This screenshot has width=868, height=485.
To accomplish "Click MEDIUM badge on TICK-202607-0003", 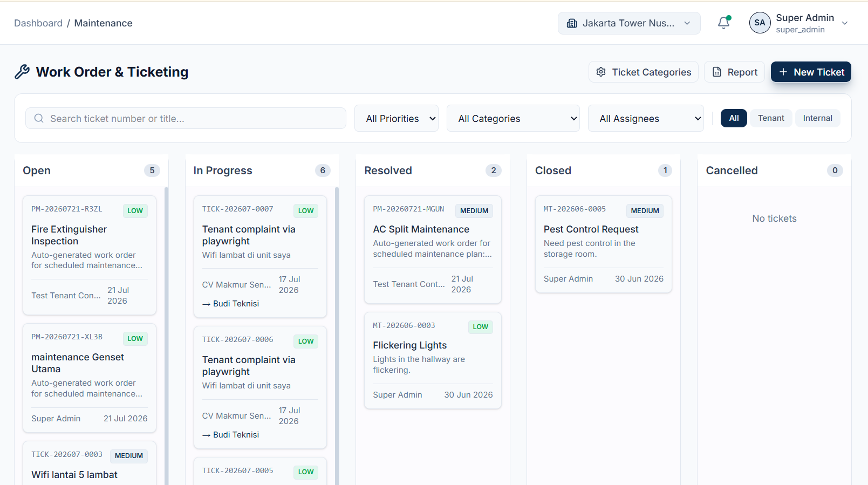I will tap(129, 456).
